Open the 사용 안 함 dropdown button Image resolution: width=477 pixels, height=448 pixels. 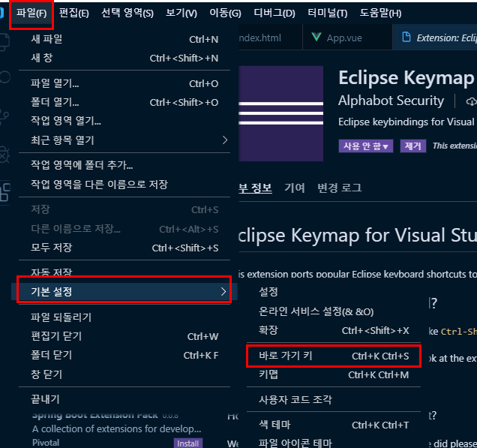(366, 146)
